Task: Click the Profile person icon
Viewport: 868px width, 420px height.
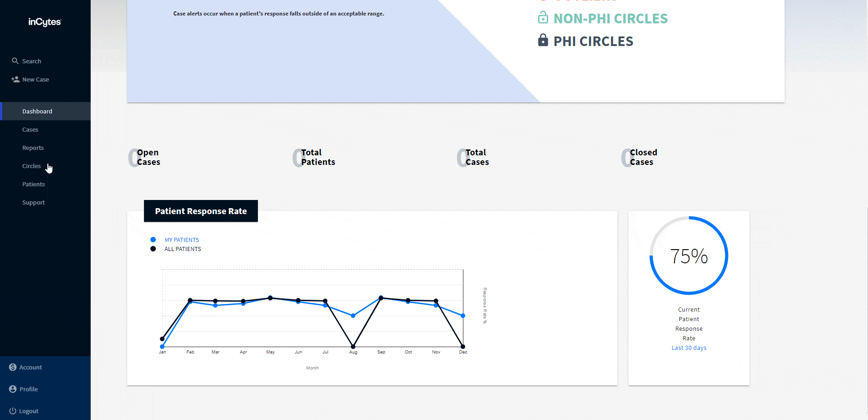Action: tap(13, 389)
